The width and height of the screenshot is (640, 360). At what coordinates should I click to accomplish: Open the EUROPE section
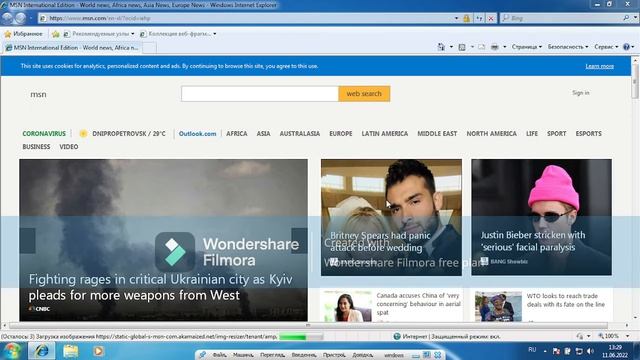(341, 133)
